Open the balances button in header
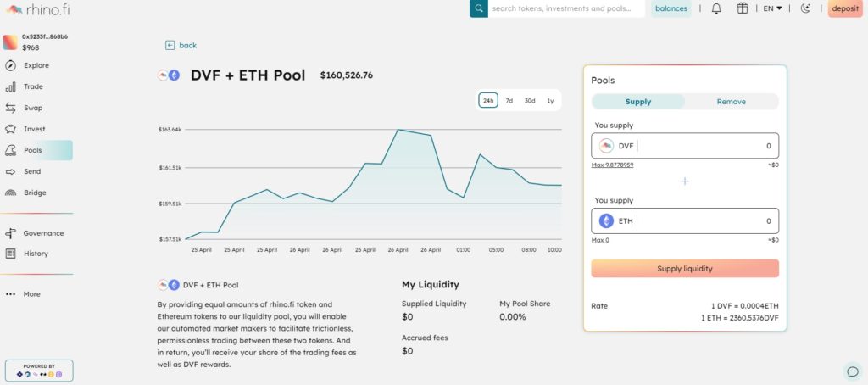The width and height of the screenshot is (868, 385). click(x=671, y=8)
